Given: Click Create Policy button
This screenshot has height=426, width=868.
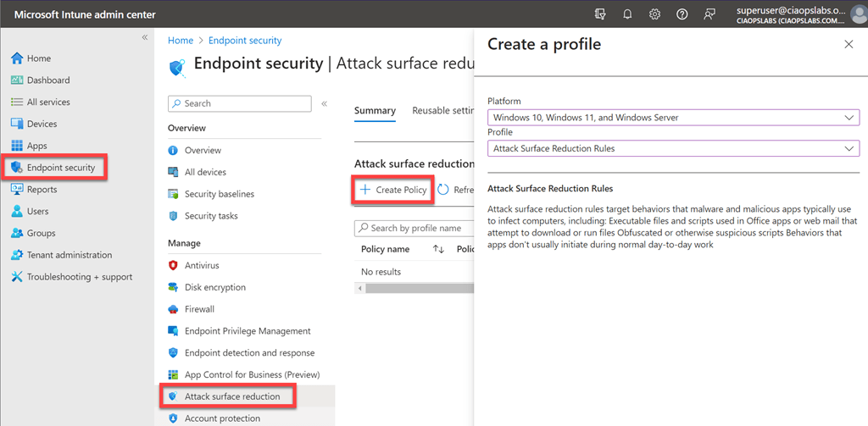Looking at the screenshot, I should (393, 190).
